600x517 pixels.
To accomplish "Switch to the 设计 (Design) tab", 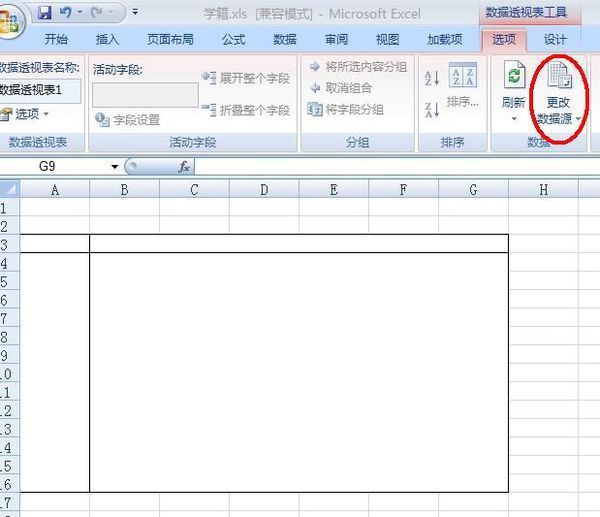I will [x=555, y=39].
